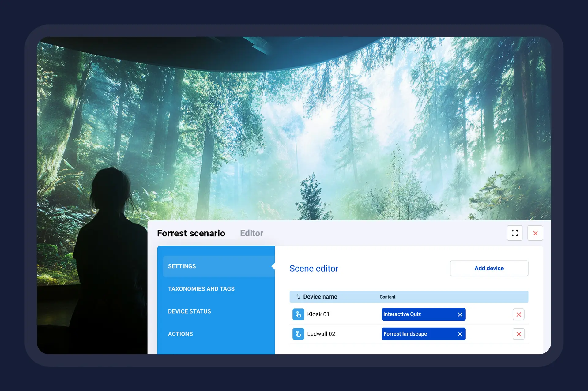Click the red X to delete Ledwall 02 row
This screenshot has width=588, height=391.
click(x=518, y=334)
